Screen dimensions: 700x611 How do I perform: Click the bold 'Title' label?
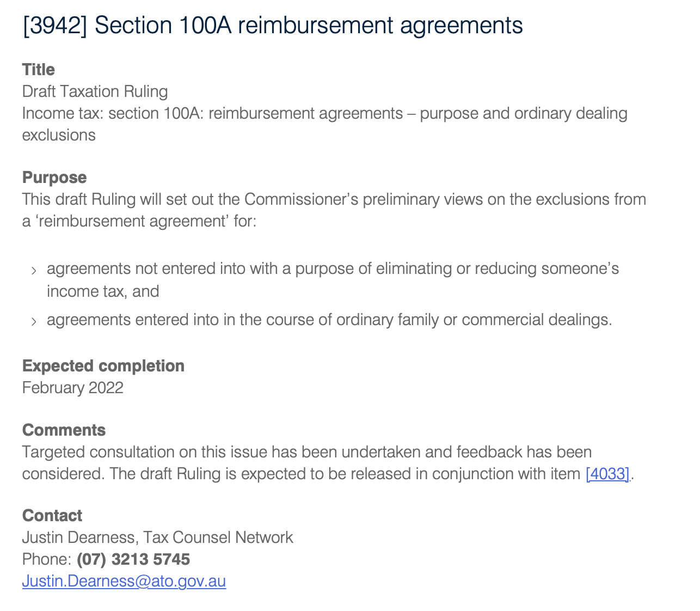[x=39, y=70]
